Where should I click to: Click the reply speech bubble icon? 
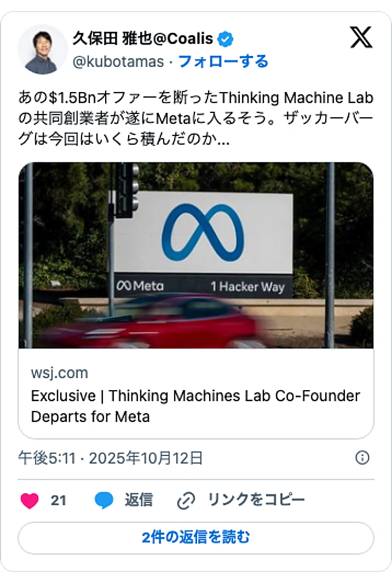click(103, 500)
